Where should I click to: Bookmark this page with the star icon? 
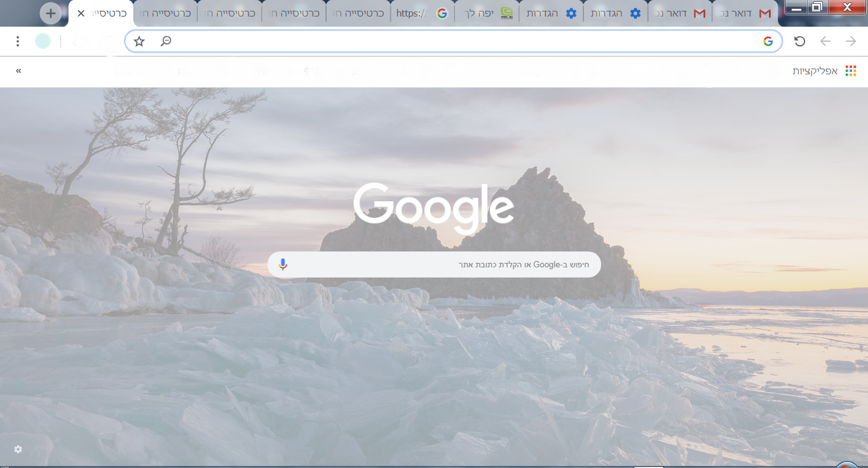point(139,41)
